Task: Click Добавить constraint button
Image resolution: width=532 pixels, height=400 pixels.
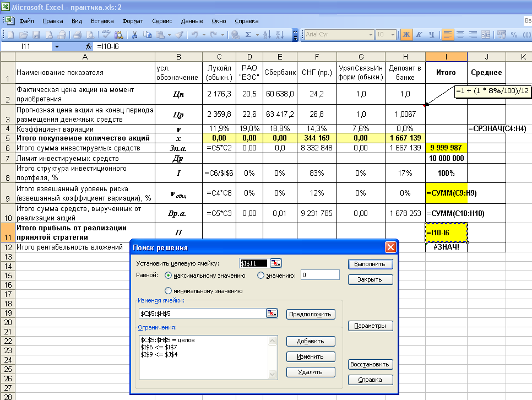Action: tap(310, 341)
